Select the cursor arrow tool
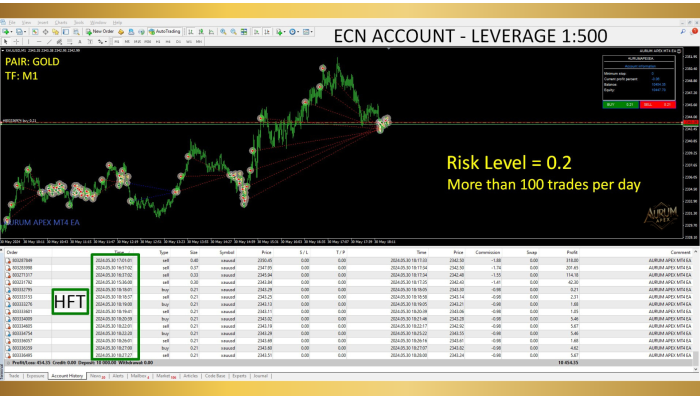Screen dimensions: 700x400 6,42
